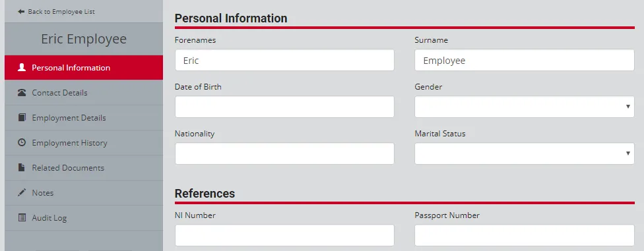Select the person icon for Personal Information
644x251 pixels.
click(22, 68)
